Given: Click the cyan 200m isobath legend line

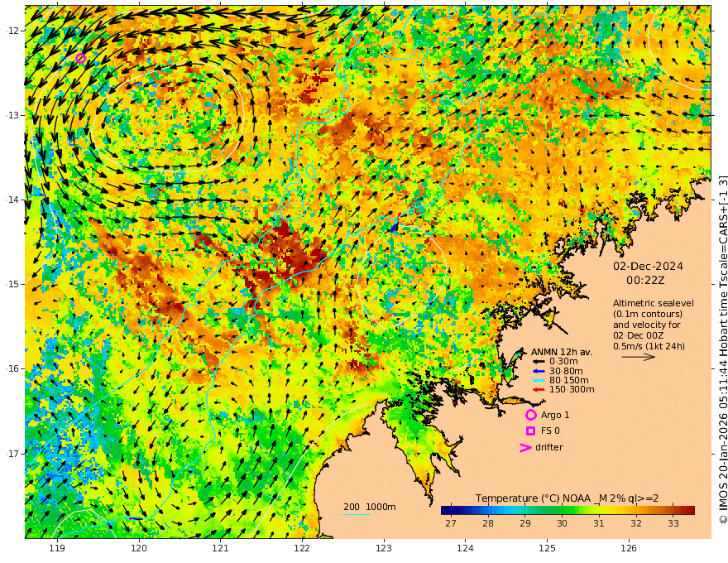Looking at the screenshot, I should click(x=357, y=514).
